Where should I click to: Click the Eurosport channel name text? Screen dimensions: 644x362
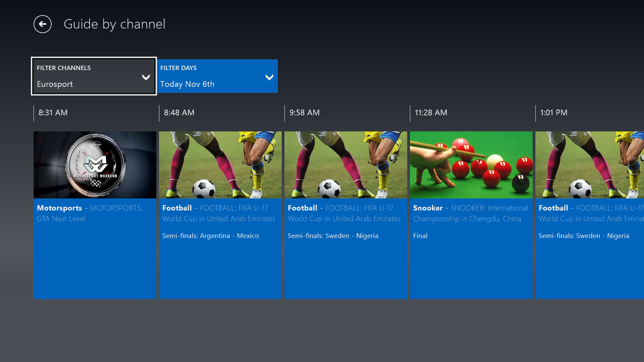tap(55, 84)
